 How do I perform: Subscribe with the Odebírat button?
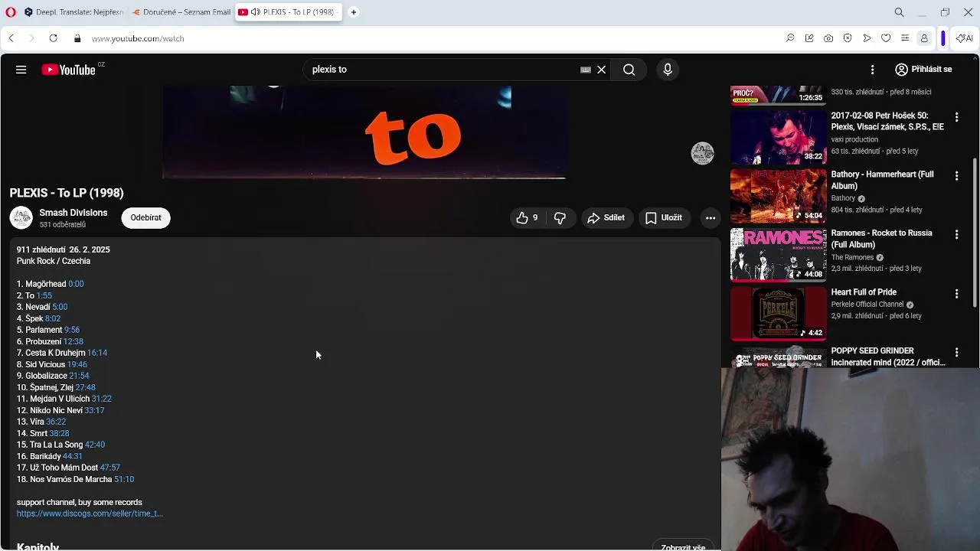pyautogui.click(x=145, y=218)
